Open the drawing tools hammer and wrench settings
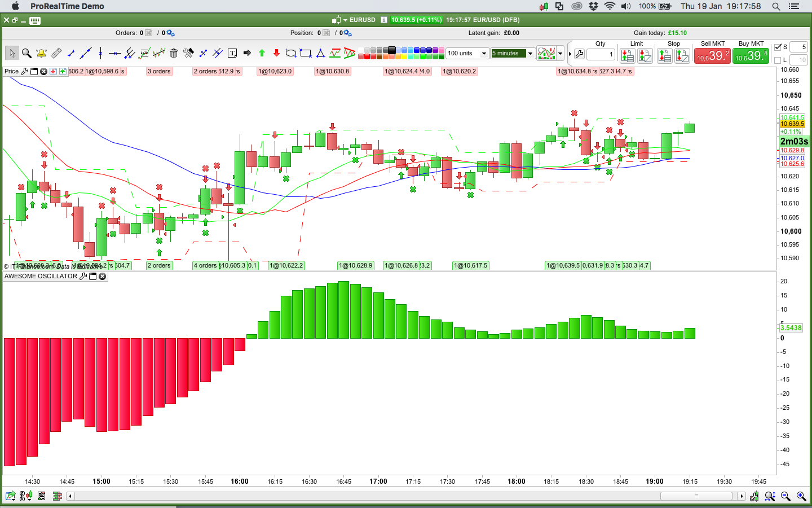This screenshot has width=812, height=508. (x=188, y=53)
